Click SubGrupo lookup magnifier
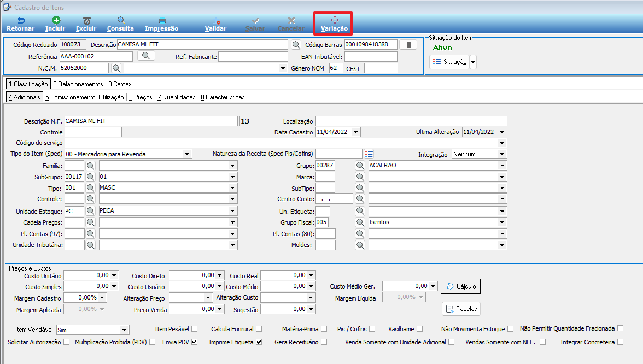 click(x=90, y=177)
